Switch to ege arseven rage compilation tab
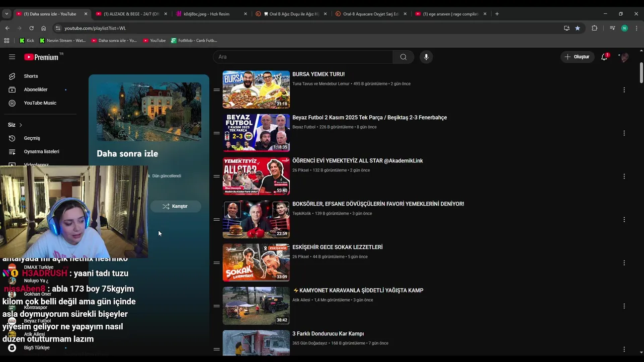 [x=451, y=14]
